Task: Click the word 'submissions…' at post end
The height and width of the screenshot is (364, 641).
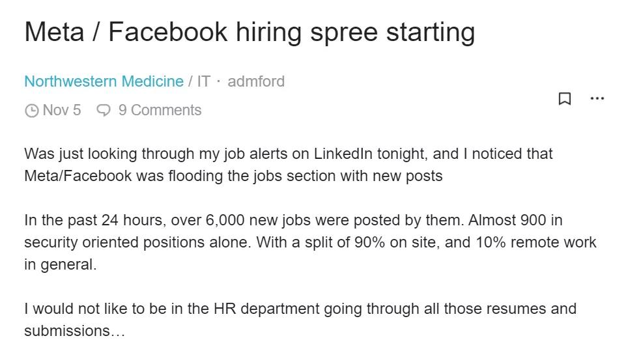Action: click(74, 331)
